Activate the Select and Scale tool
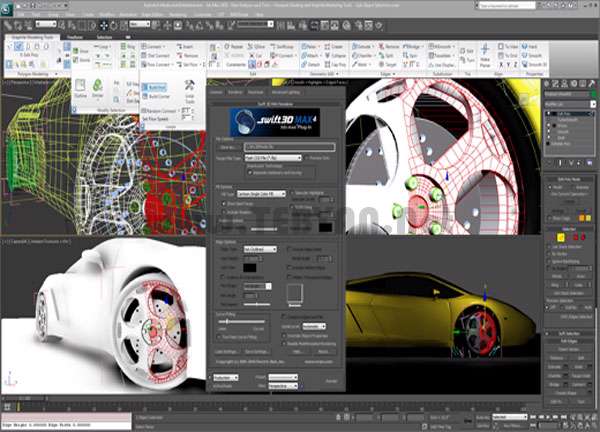The height and width of the screenshot is (432, 600). 124,26
